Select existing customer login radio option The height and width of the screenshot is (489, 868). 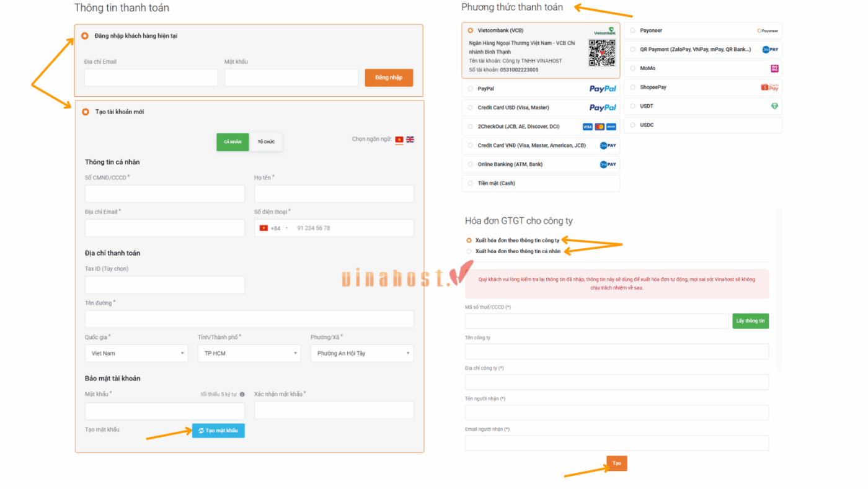pyautogui.click(x=85, y=36)
